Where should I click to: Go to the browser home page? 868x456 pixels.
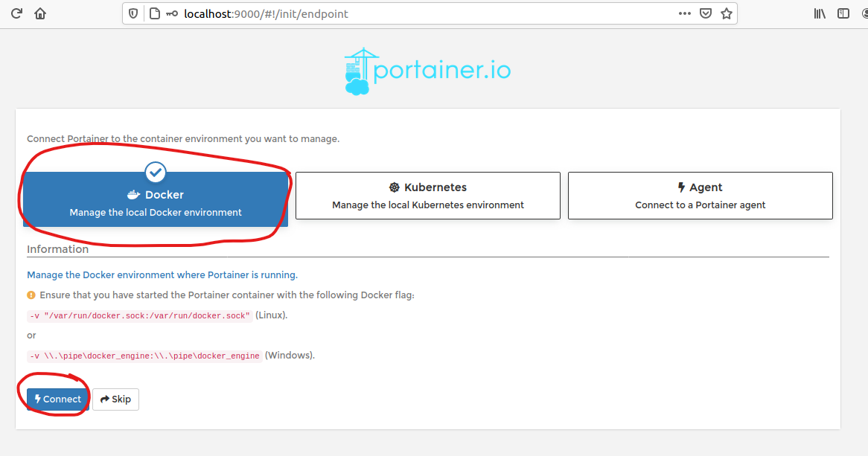point(40,14)
